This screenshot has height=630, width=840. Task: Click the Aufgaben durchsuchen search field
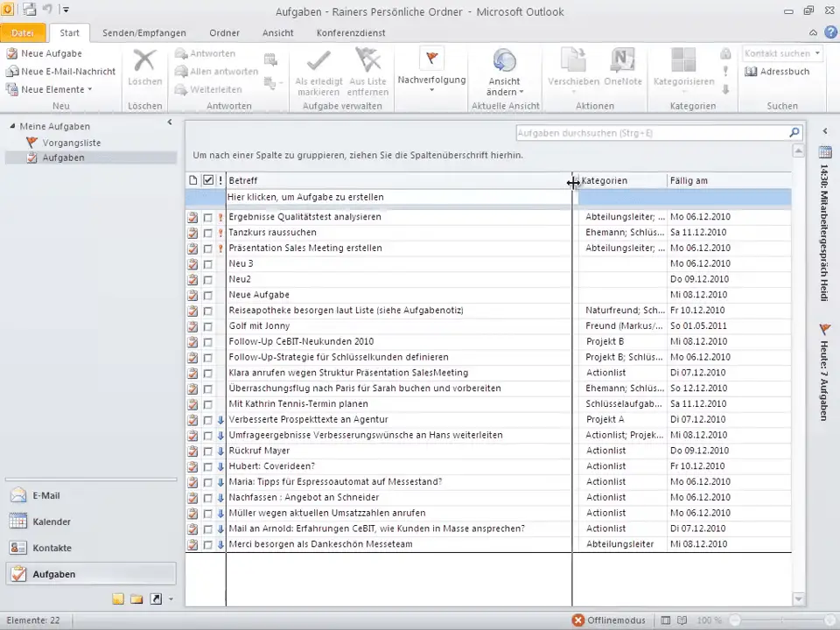pos(649,133)
